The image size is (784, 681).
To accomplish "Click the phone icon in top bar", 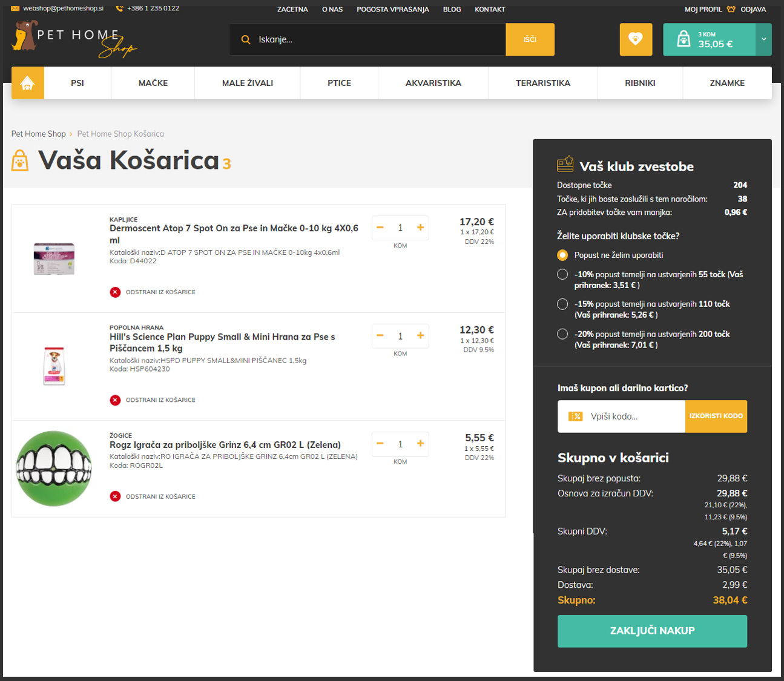I will coord(119,8).
